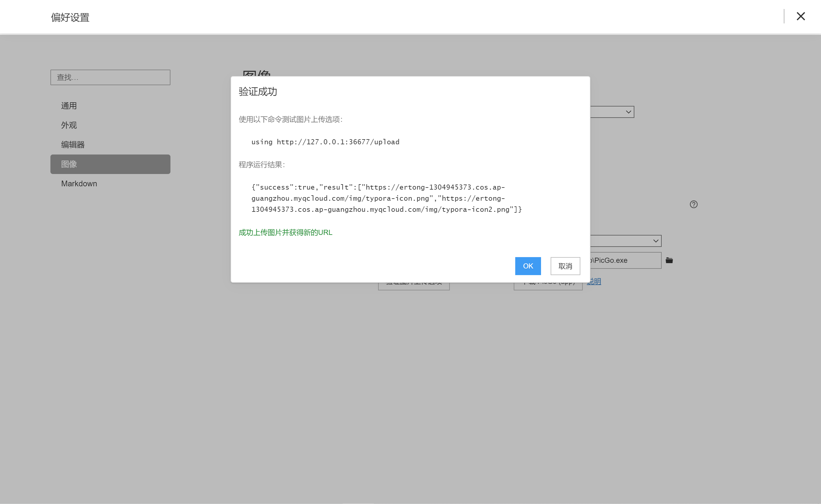Screen dimensions: 821x504
Task: Expand the dropdown above the PicGo.exe path
Action: coord(625,241)
